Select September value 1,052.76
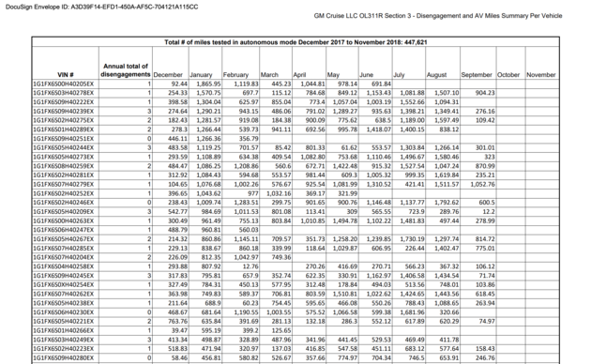This screenshot has height=364, width=591. point(482,184)
